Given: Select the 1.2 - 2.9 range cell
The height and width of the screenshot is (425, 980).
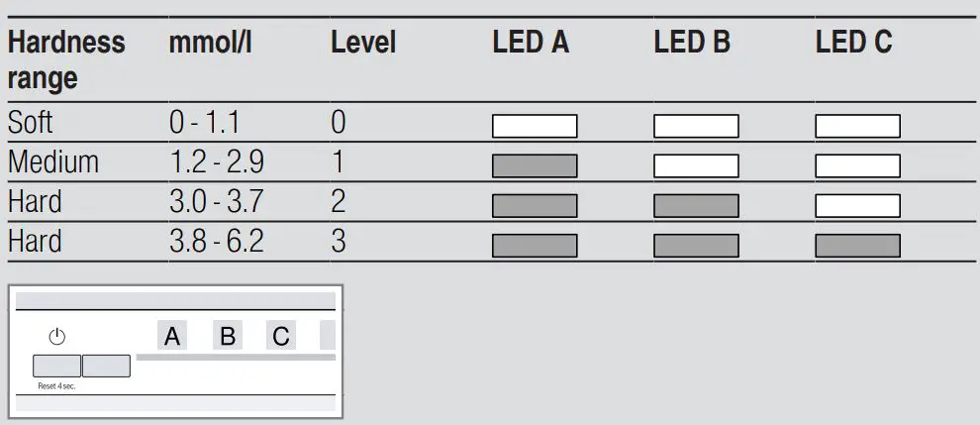Looking at the screenshot, I should [217, 162].
